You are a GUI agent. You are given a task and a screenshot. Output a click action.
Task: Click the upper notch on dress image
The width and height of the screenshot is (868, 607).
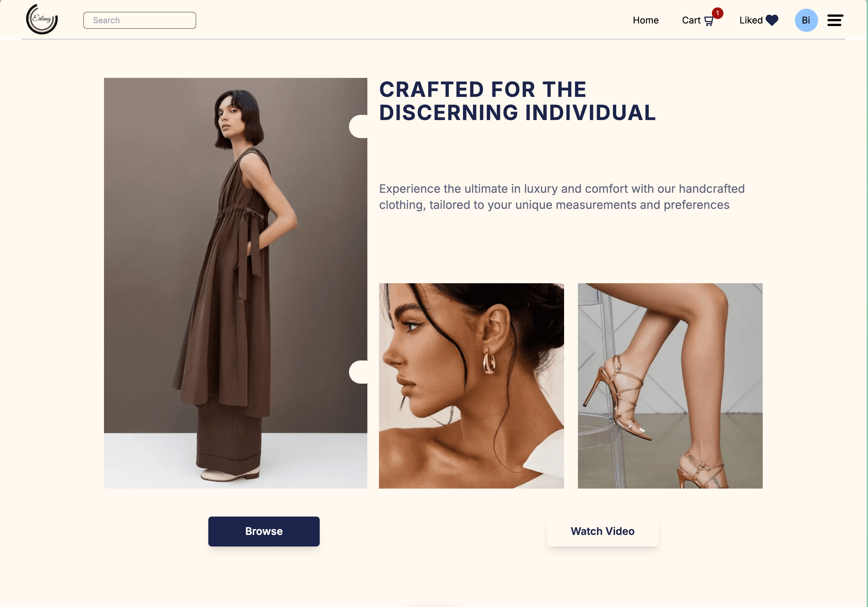358,126
